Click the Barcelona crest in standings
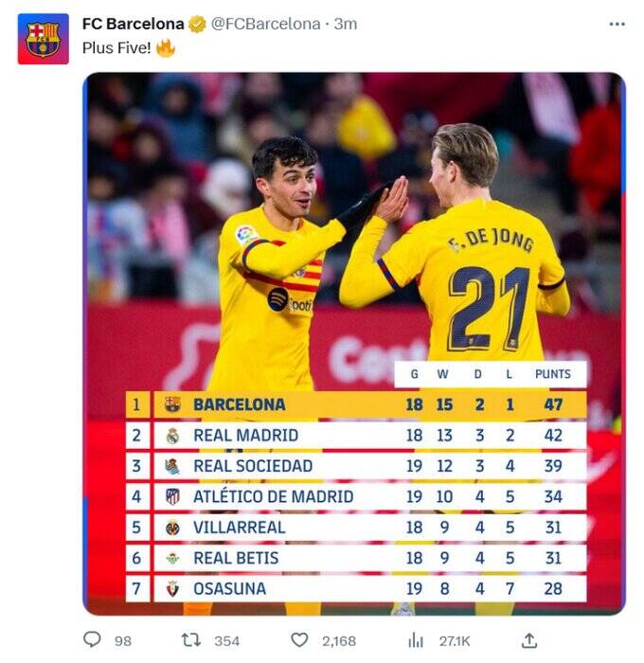 [x=172, y=404]
